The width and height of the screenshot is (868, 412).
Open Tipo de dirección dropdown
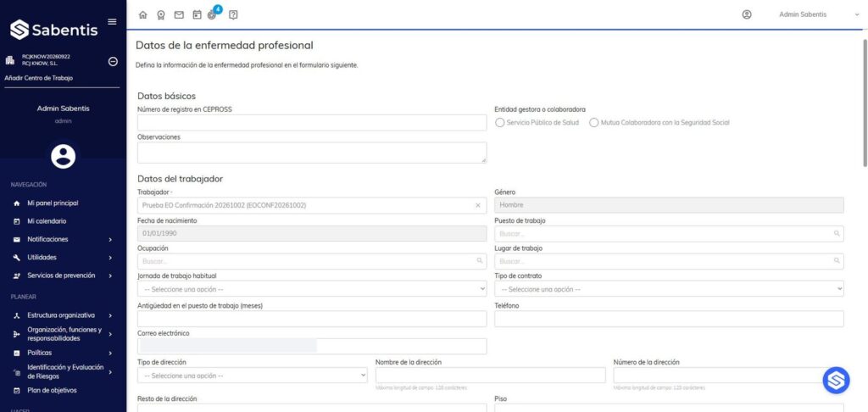coord(253,376)
